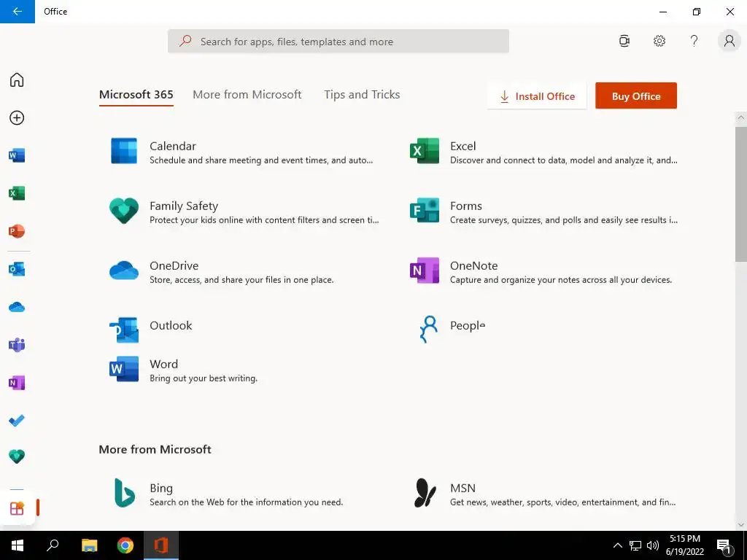Click the search for apps field
The width and height of the screenshot is (747, 560).
[338, 42]
